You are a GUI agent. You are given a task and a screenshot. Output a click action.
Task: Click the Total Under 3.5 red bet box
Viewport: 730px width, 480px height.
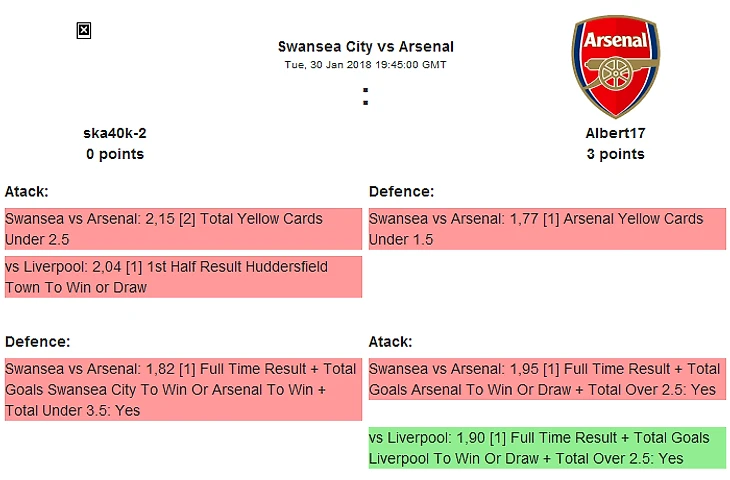pyautogui.click(x=183, y=389)
